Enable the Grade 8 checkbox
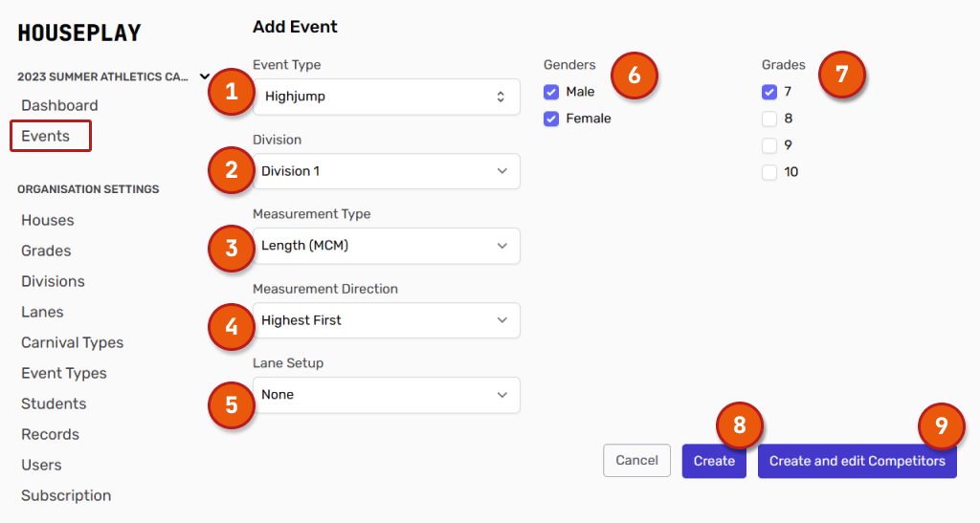Image resolution: width=980 pixels, height=523 pixels. tap(769, 119)
